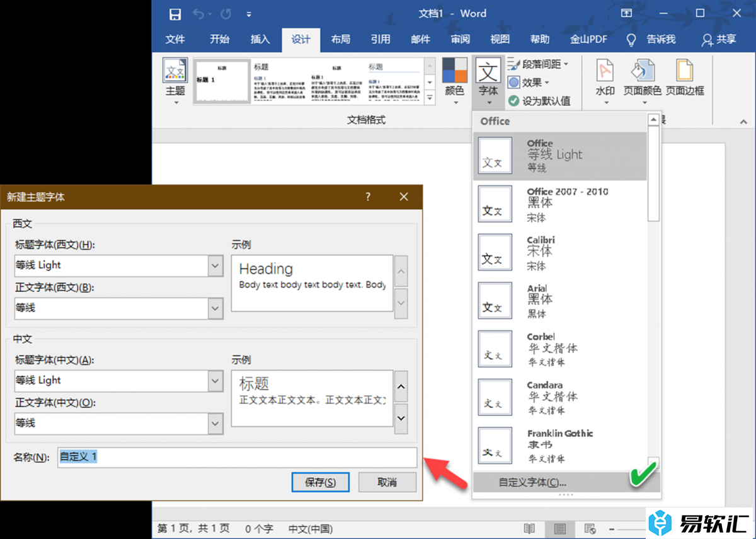Screen dimensions: 756x539
Task: Open the 正文字体(西文) font dropdown
Action: tap(215, 308)
